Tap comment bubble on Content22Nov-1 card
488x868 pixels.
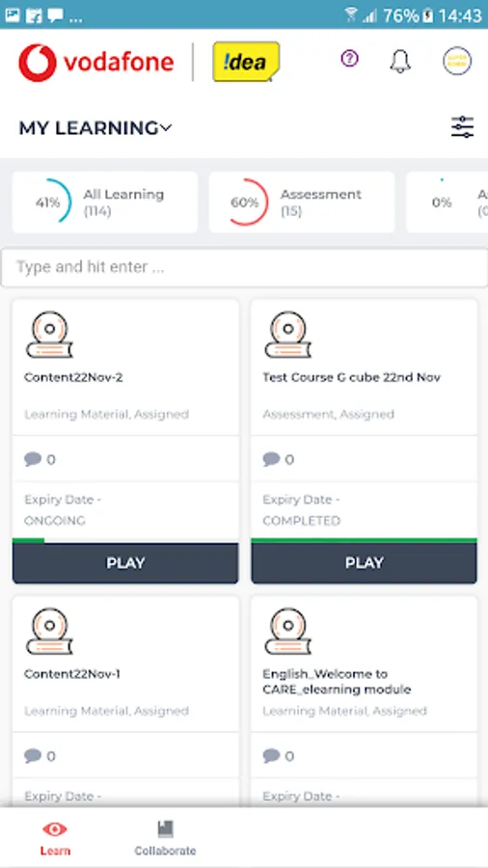pyautogui.click(x=33, y=755)
